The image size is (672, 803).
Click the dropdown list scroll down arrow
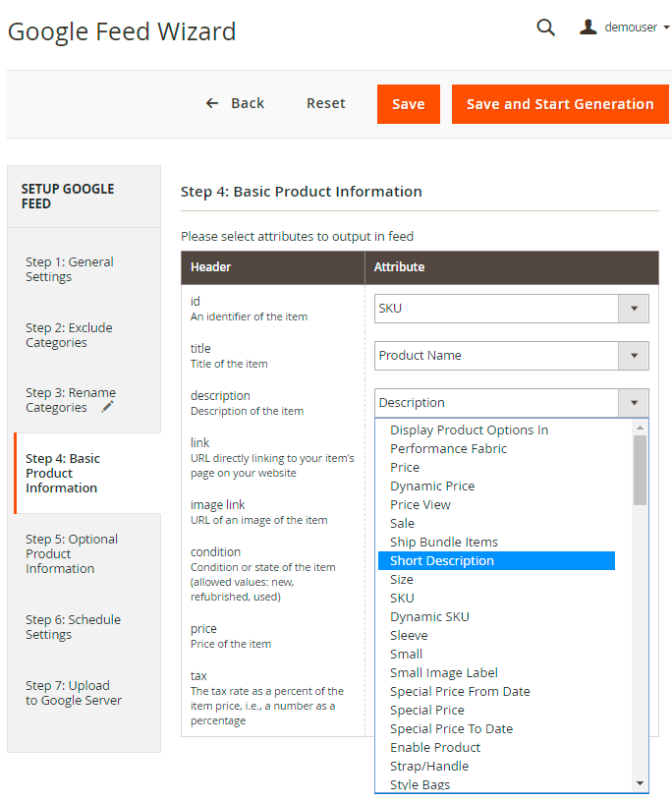coord(641,783)
